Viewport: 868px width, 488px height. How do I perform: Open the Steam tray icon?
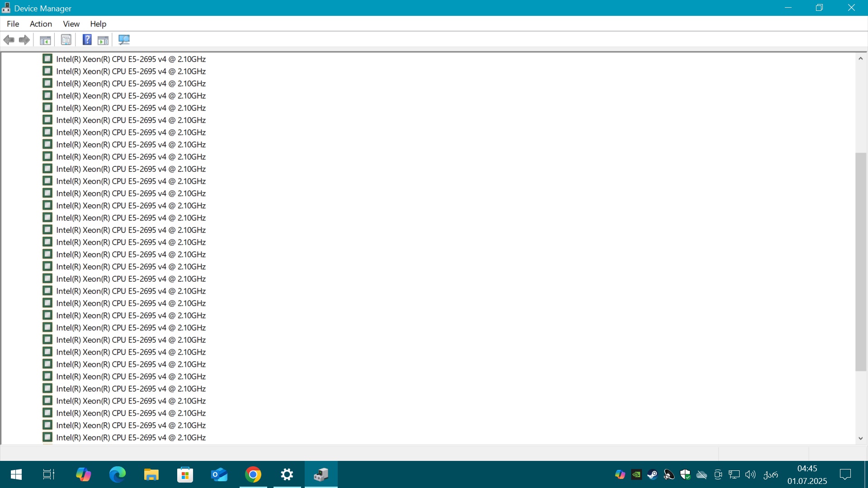(652, 474)
